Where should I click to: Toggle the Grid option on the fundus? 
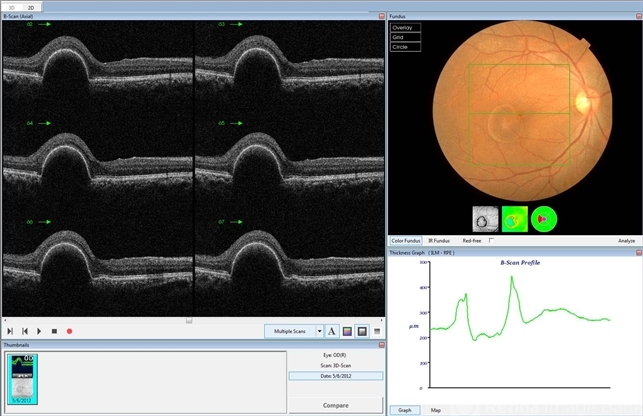click(x=405, y=37)
